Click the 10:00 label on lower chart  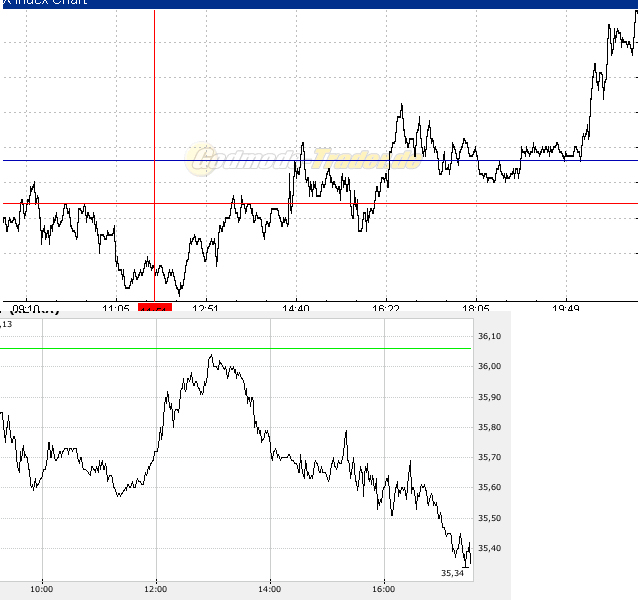pyautogui.click(x=42, y=588)
